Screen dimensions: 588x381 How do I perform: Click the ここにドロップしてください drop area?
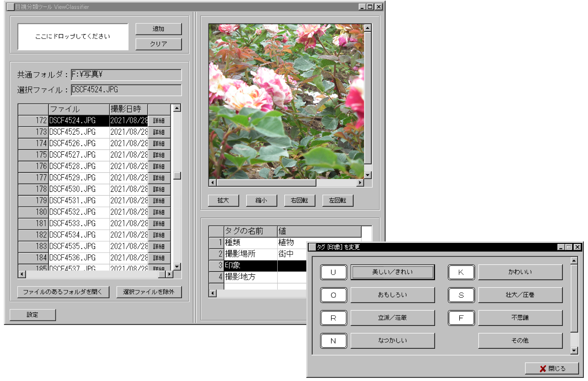coord(73,37)
